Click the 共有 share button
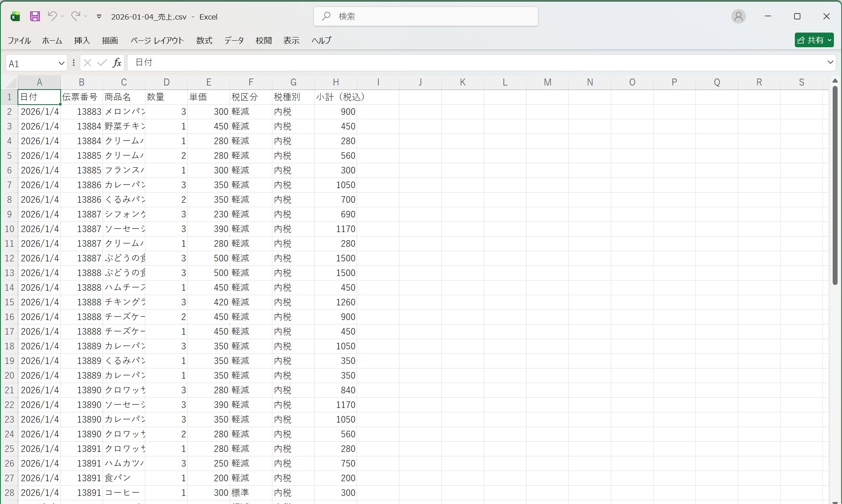 [814, 40]
